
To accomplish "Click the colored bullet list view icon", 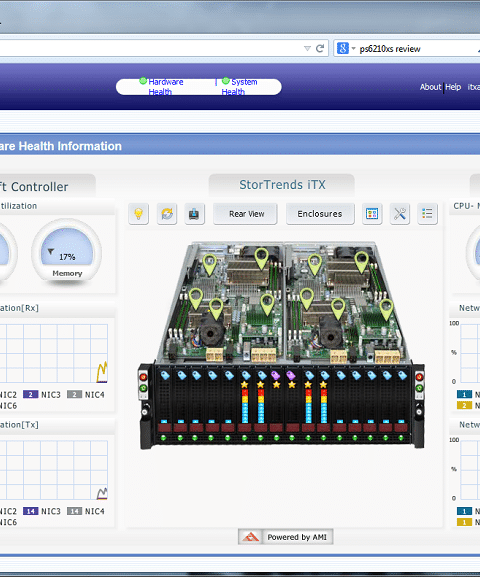I will tap(427, 214).
